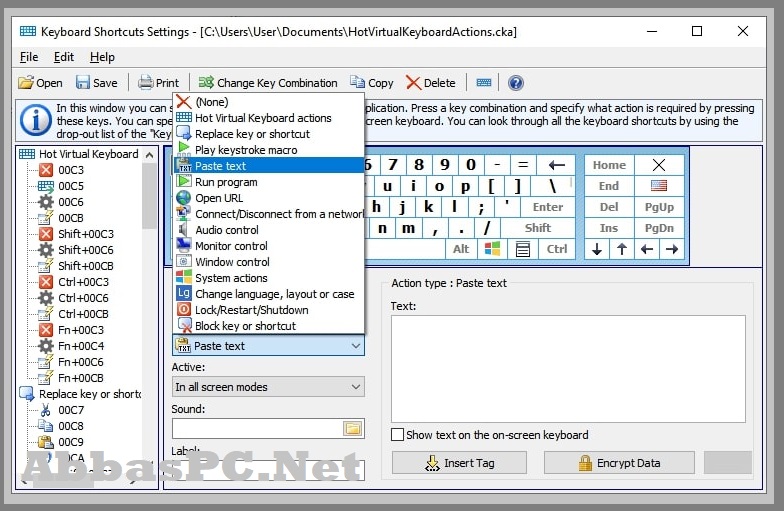
Task: Open the Help menu
Action: 102,57
